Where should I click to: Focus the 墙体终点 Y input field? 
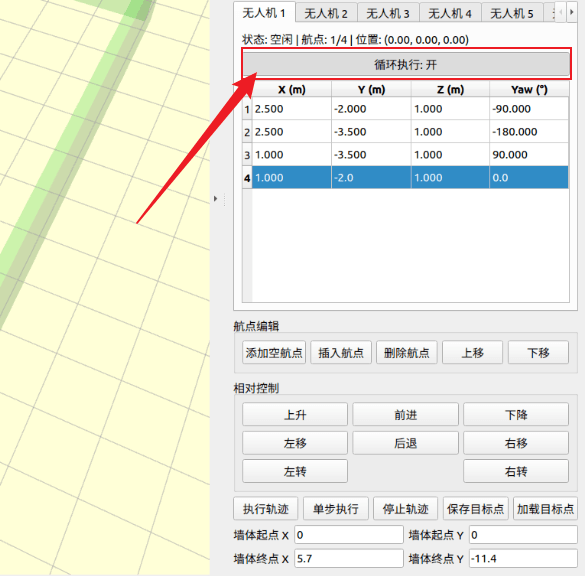tap(523, 558)
